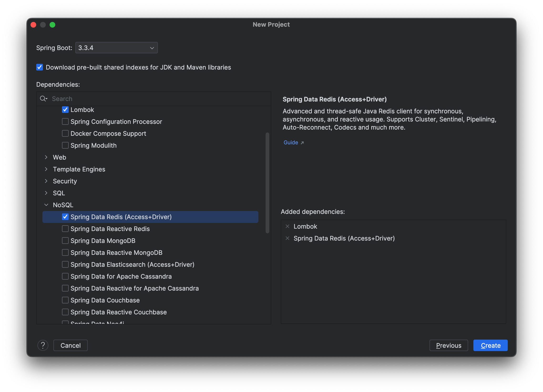543x392 pixels.
Task: Check Spring Data Reactive MongoDB
Action: pyautogui.click(x=65, y=253)
